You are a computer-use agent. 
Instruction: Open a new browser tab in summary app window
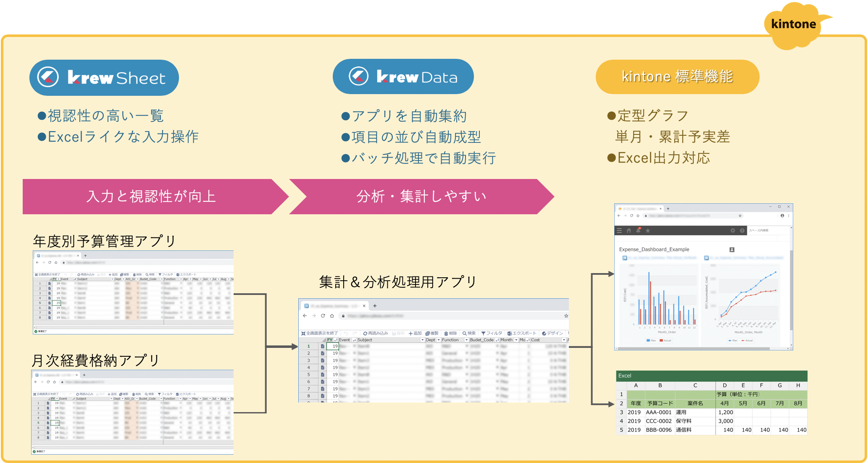[x=375, y=306]
